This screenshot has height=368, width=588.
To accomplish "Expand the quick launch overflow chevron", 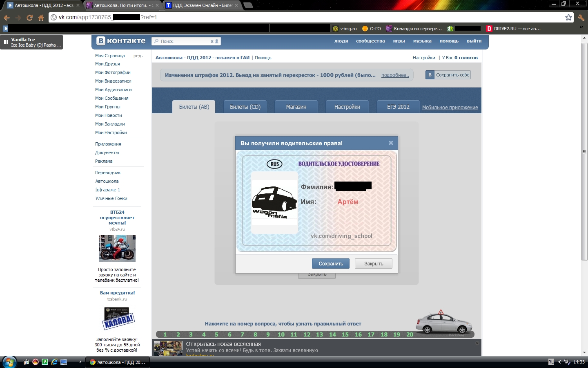I will [x=80, y=362].
